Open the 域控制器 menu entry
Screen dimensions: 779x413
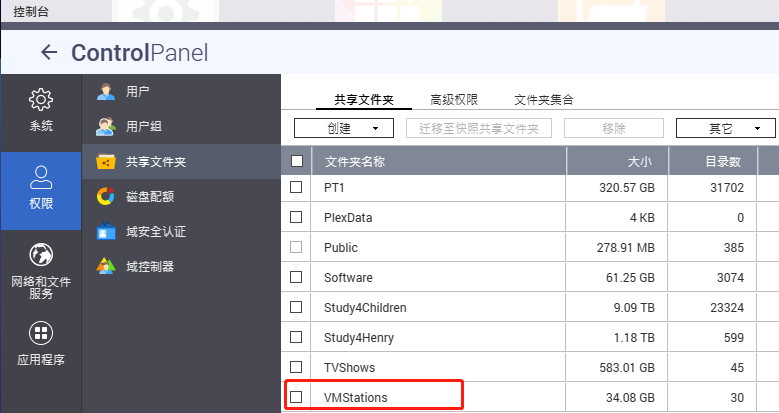(x=181, y=266)
